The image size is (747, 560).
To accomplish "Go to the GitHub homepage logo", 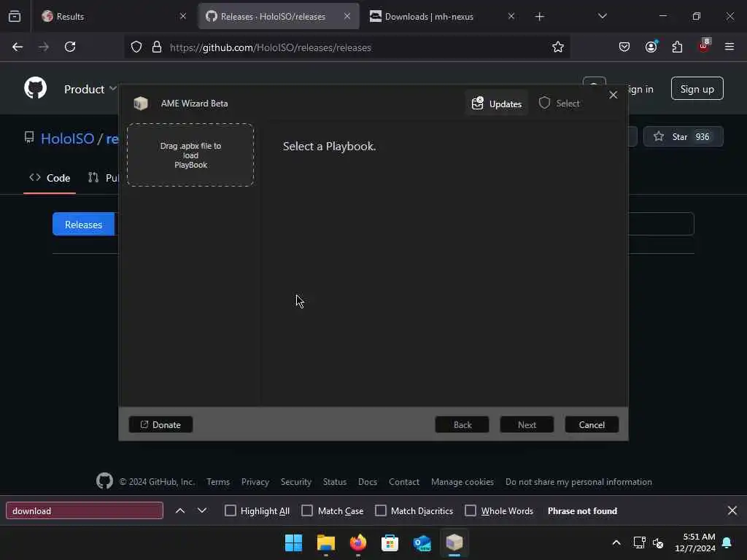I will click(36, 88).
